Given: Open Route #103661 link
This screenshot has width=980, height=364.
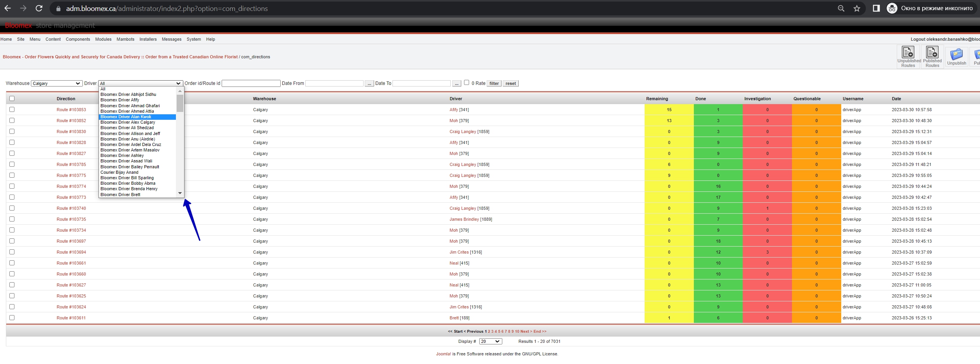Looking at the screenshot, I should [x=71, y=263].
